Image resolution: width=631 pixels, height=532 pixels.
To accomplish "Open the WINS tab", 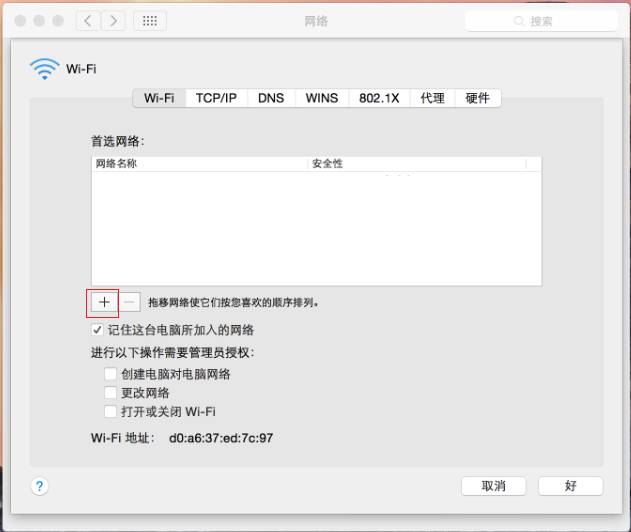I will pyautogui.click(x=322, y=98).
